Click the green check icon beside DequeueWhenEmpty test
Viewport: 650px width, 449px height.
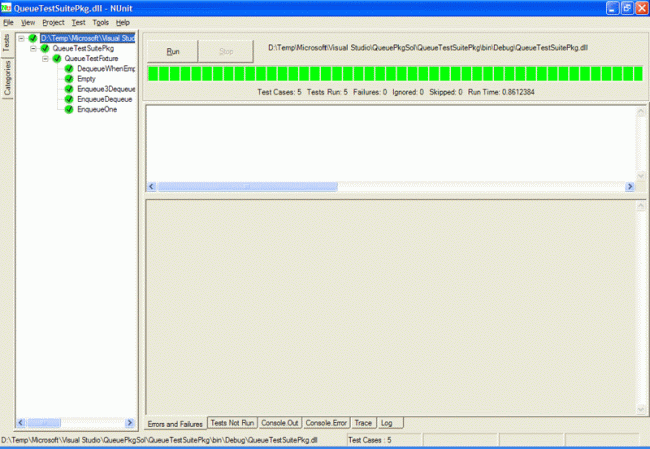(69, 68)
